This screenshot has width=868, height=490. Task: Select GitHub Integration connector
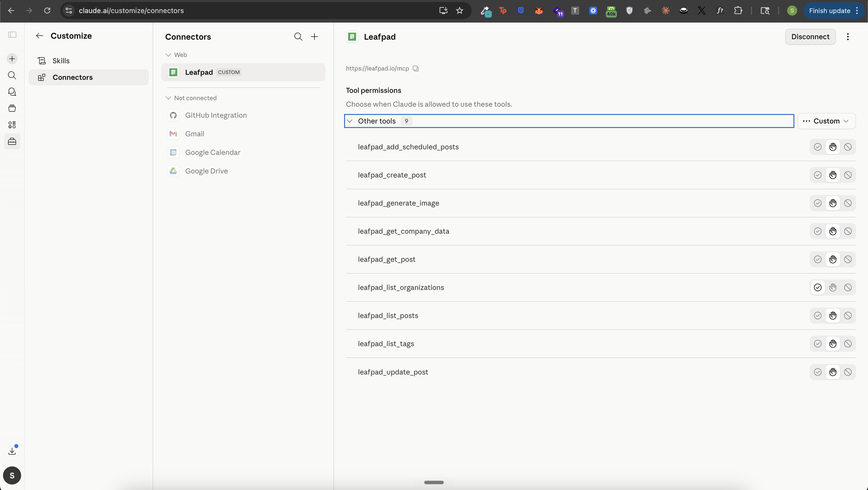coord(243,115)
